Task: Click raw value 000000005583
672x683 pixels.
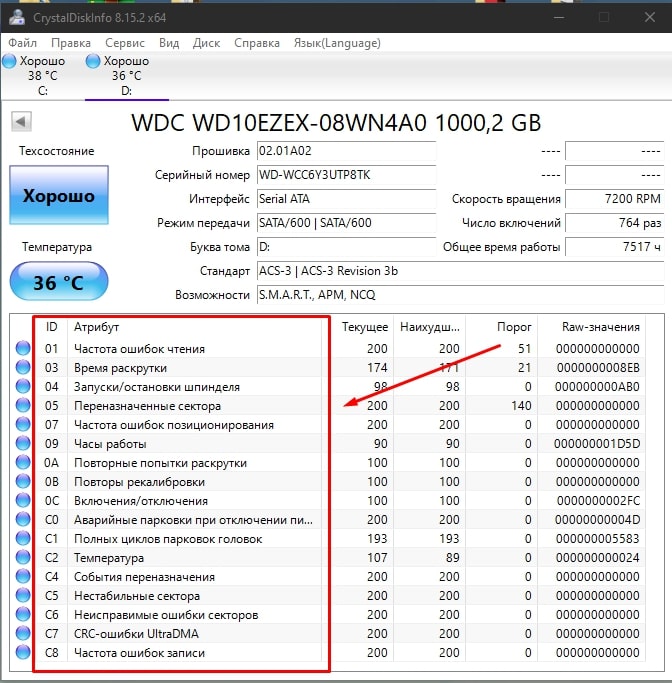Action: coord(597,538)
